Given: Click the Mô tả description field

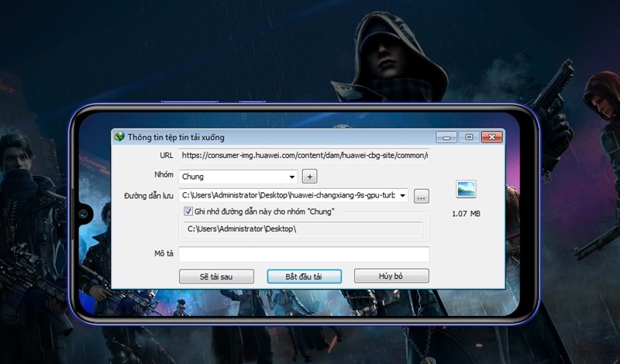Looking at the screenshot, I should (x=304, y=254).
